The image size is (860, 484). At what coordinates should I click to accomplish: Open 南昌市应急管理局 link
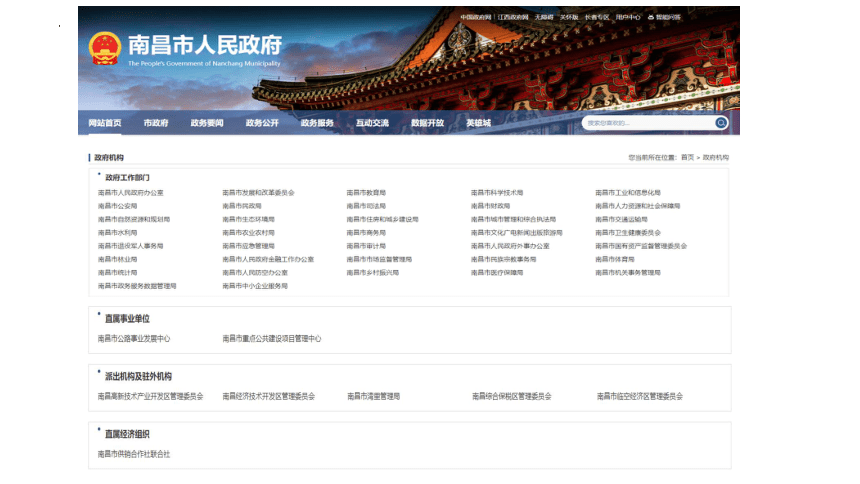tap(248, 246)
